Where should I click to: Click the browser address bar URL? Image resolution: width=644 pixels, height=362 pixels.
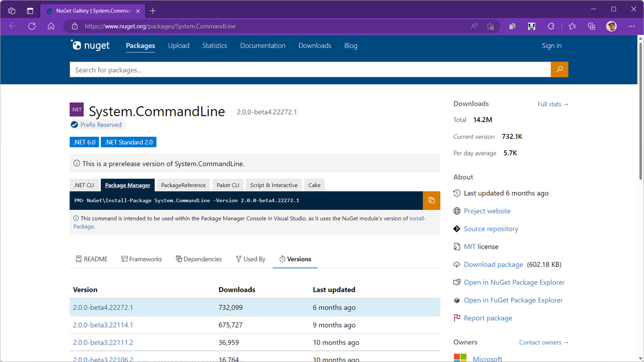click(x=160, y=26)
